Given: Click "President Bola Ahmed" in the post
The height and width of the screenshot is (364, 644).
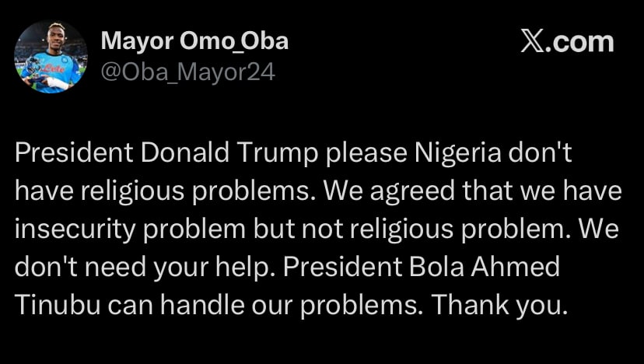Looking at the screenshot, I should click(x=421, y=268).
